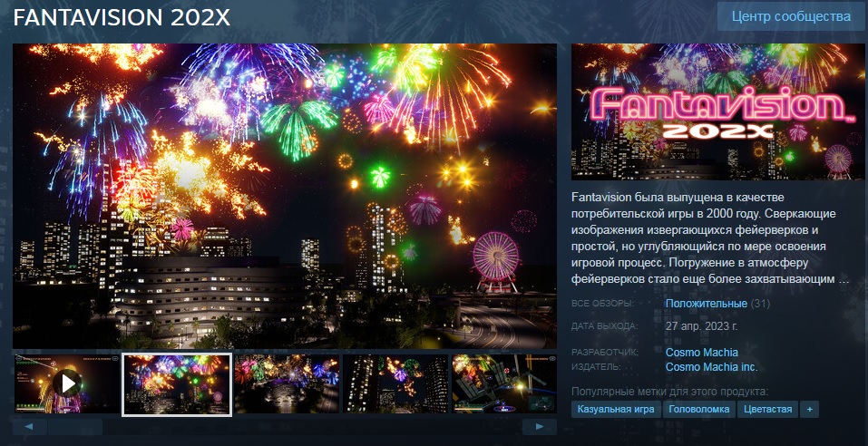868x446 pixels.
Task: Click the left arrow of the thumbnail strip
Action: 30,427
